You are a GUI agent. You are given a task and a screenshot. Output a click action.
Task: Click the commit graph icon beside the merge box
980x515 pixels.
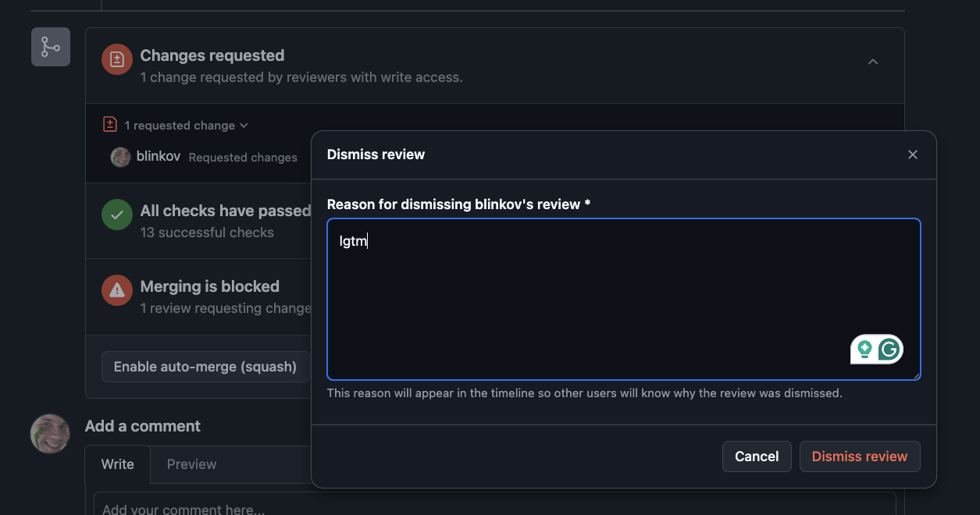pyautogui.click(x=50, y=46)
